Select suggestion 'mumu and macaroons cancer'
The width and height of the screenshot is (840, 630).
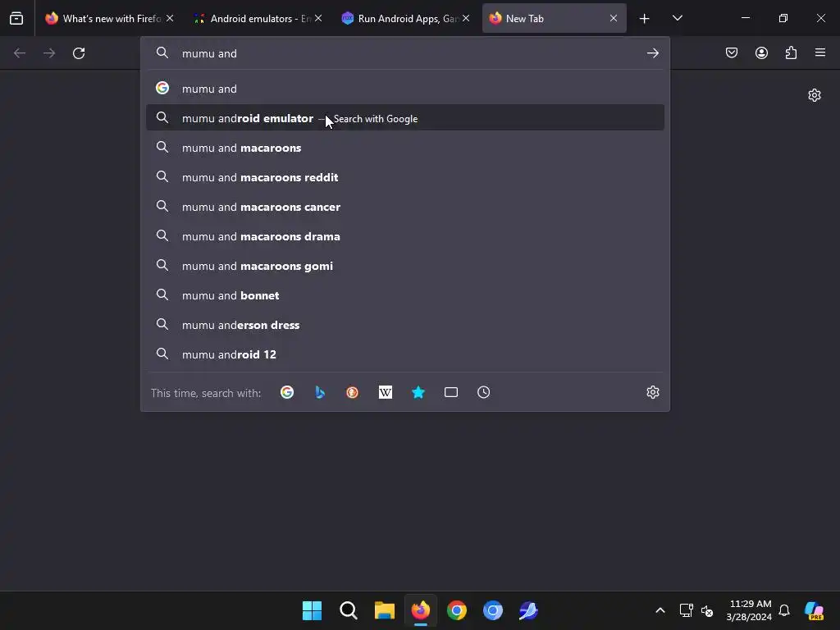pyautogui.click(x=405, y=206)
